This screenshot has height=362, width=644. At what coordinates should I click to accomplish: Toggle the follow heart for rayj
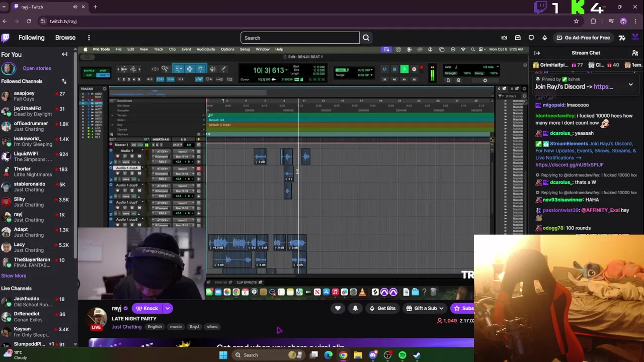338,308
